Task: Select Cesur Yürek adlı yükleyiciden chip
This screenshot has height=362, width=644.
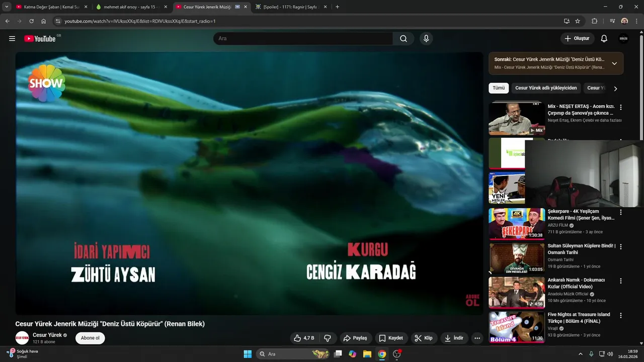Action: 546,88
